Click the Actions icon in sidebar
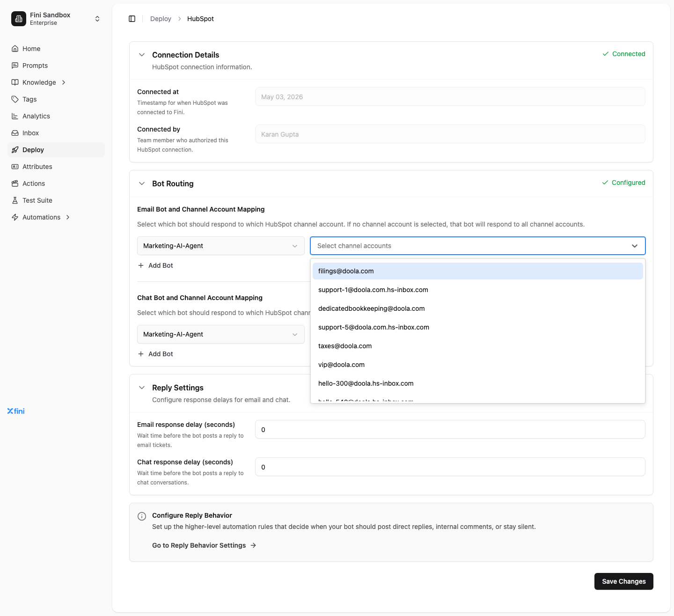The width and height of the screenshot is (674, 616). click(15, 183)
